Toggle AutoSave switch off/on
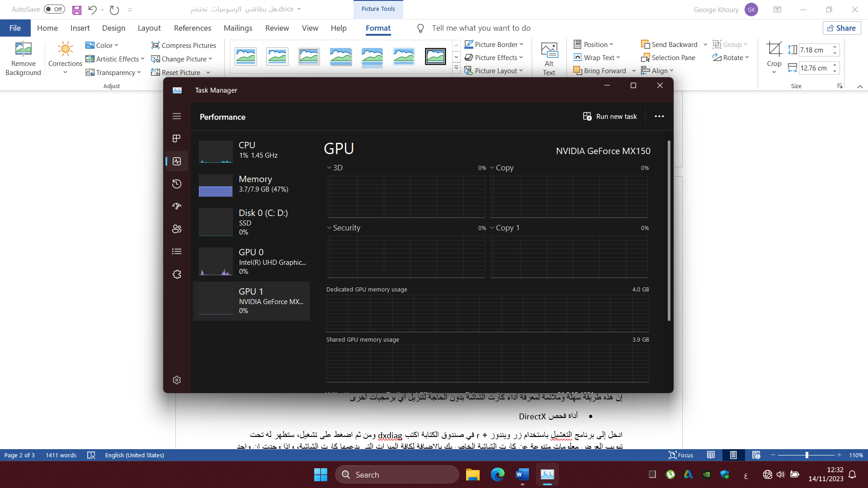 [x=54, y=9]
